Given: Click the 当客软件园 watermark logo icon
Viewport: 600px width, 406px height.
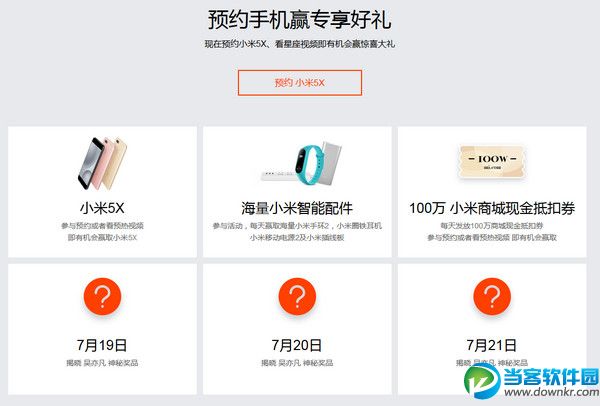Looking at the screenshot, I should tap(482, 380).
